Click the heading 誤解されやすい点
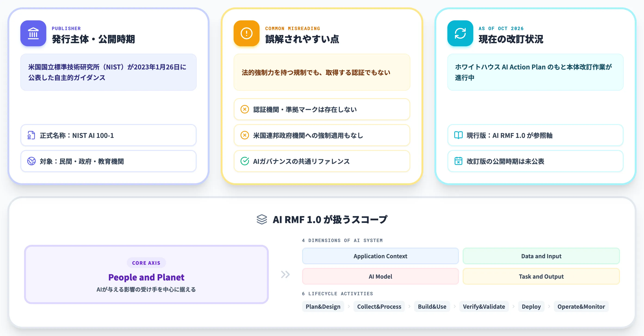The image size is (644, 336). (x=302, y=39)
